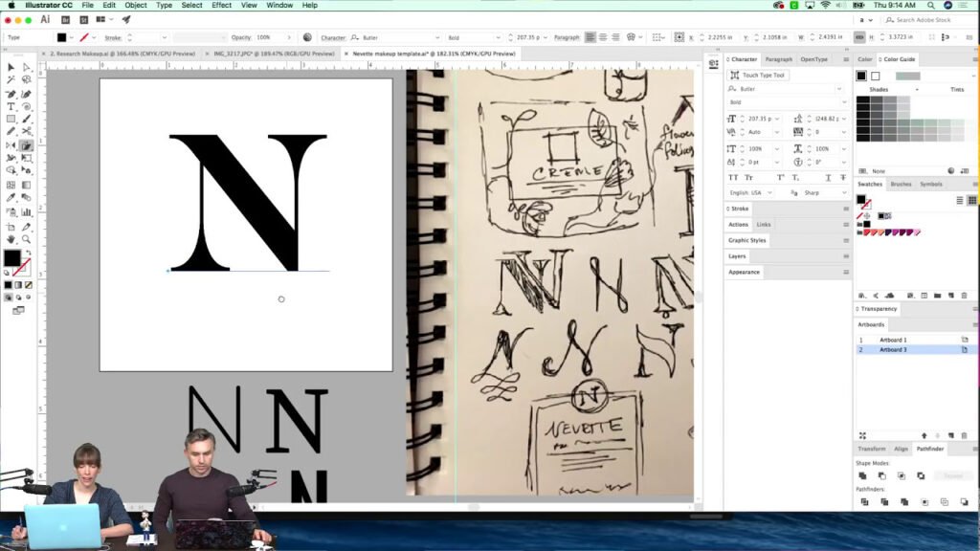Select the Paintbrush tool
The image size is (980, 551).
(26, 119)
